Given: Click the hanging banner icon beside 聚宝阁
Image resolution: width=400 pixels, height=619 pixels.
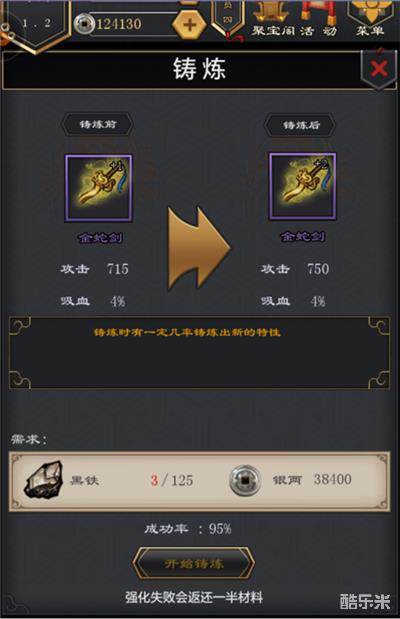Looking at the screenshot, I should coord(228,20).
